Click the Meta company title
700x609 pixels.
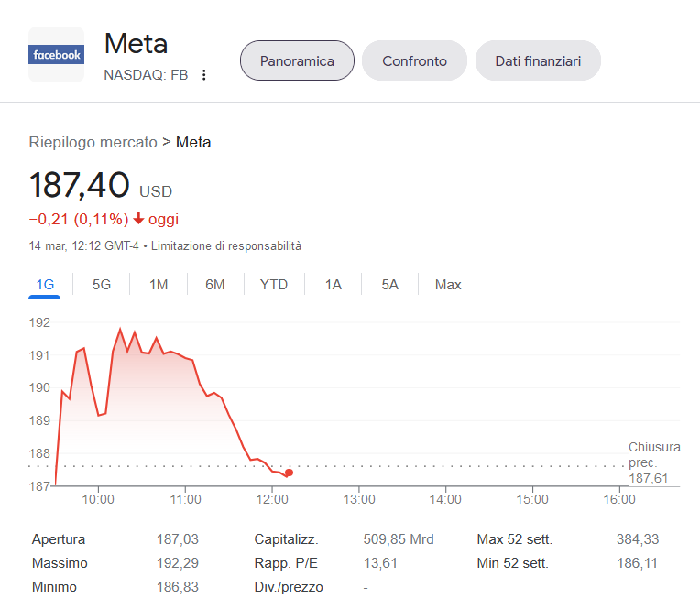click(136, 44)
